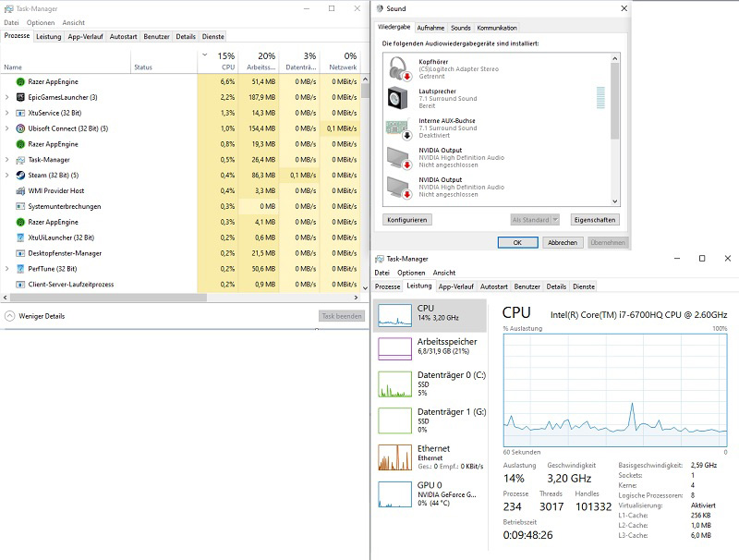
Task: Click the process list horizontal scrollbar
Action: pos(108,298)
